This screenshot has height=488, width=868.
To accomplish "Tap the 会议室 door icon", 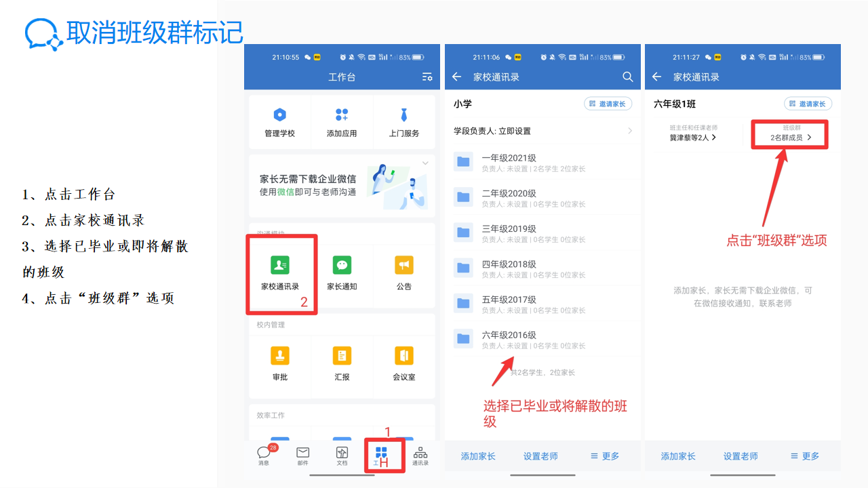I will pos(404,356).
